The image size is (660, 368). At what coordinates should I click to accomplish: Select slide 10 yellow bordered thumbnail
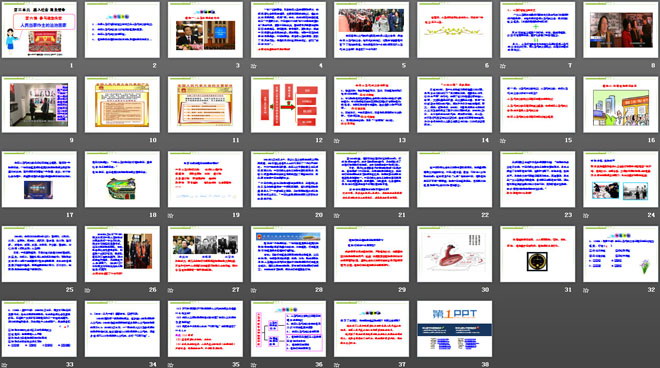[122, 104]
